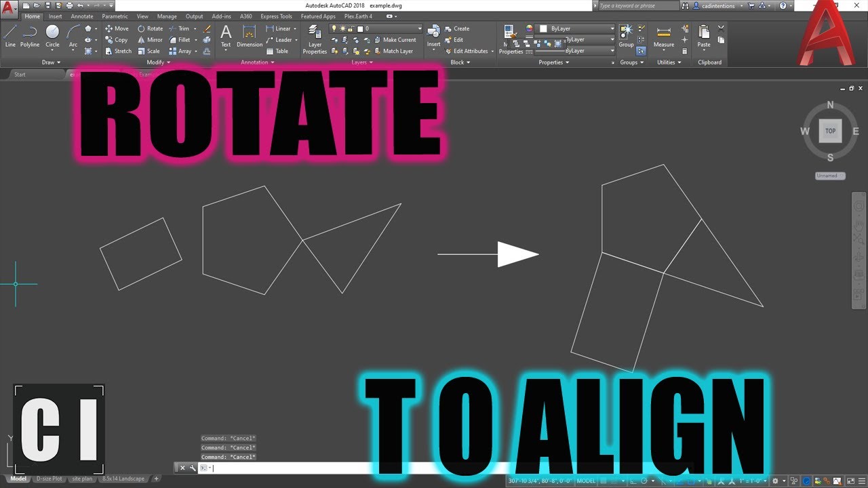This screenshot has width=868, height=488.
Task: Click the Dimension tool
Action: coord(250,37)
